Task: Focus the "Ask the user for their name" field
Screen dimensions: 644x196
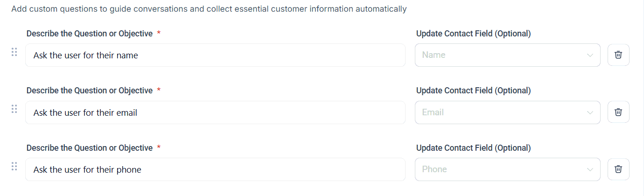Action: click(x=215, y=55)
